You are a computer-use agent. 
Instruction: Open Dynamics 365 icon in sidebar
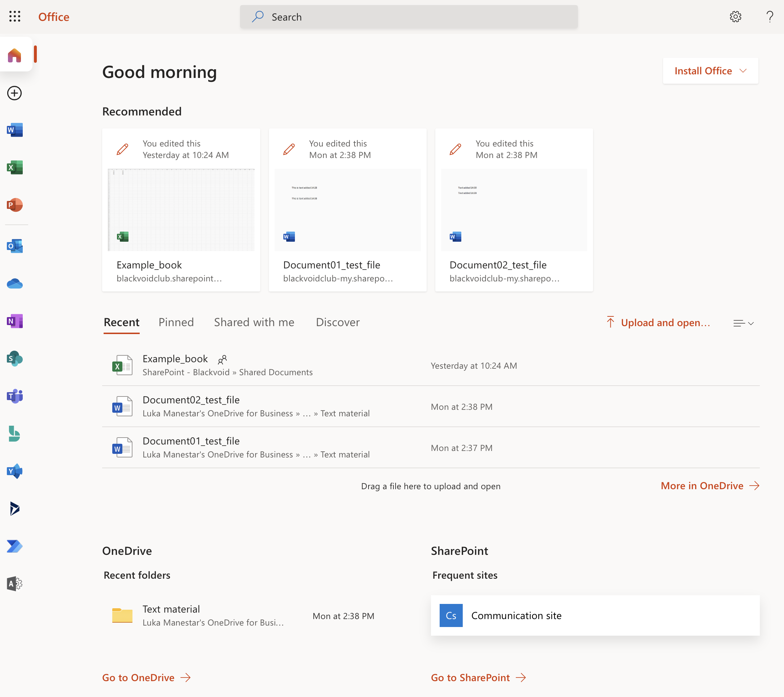pos(14,509)
